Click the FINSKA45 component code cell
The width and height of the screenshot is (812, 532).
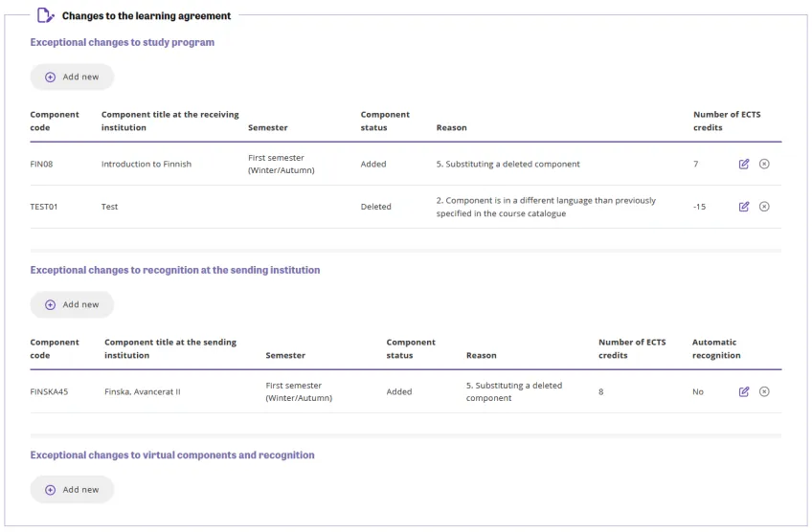tap(49, 391)
